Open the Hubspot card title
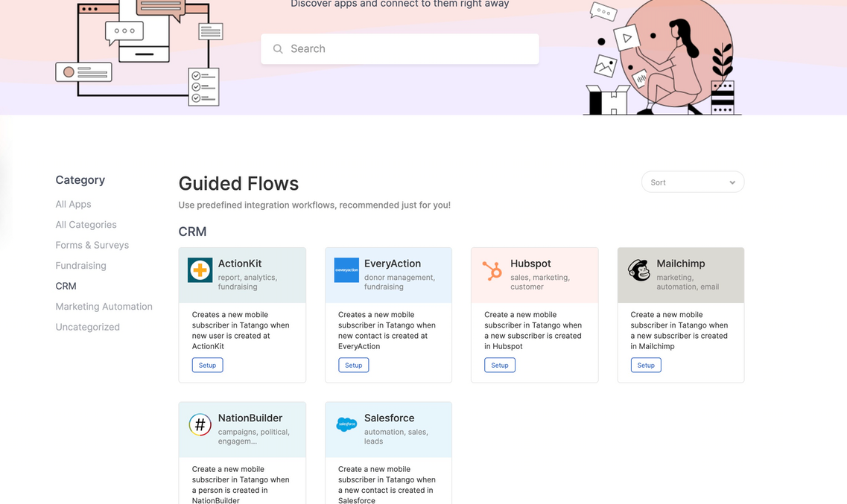The width and height of the screenshot is (847, 504). pos(530,264)
